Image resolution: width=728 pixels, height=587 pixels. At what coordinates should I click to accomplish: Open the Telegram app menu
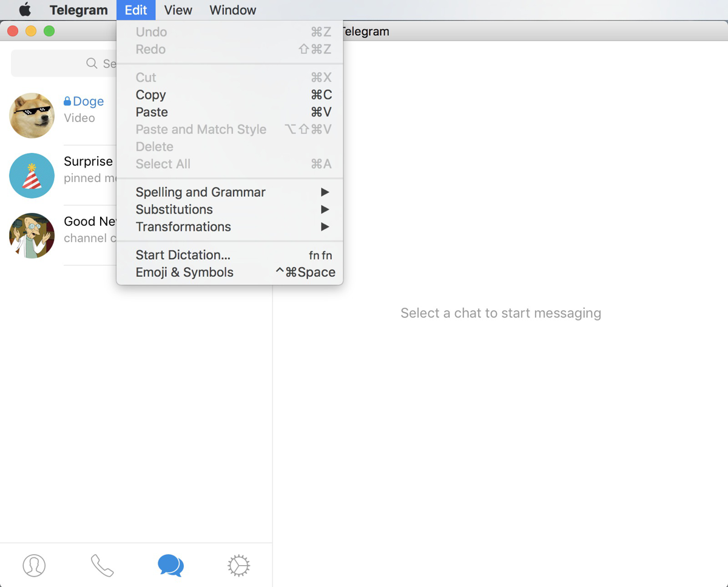point(79,10)
